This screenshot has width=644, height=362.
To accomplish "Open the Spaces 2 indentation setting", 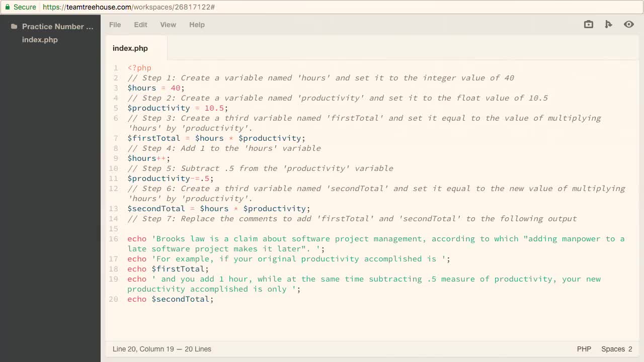I will (x=616, y=349).
